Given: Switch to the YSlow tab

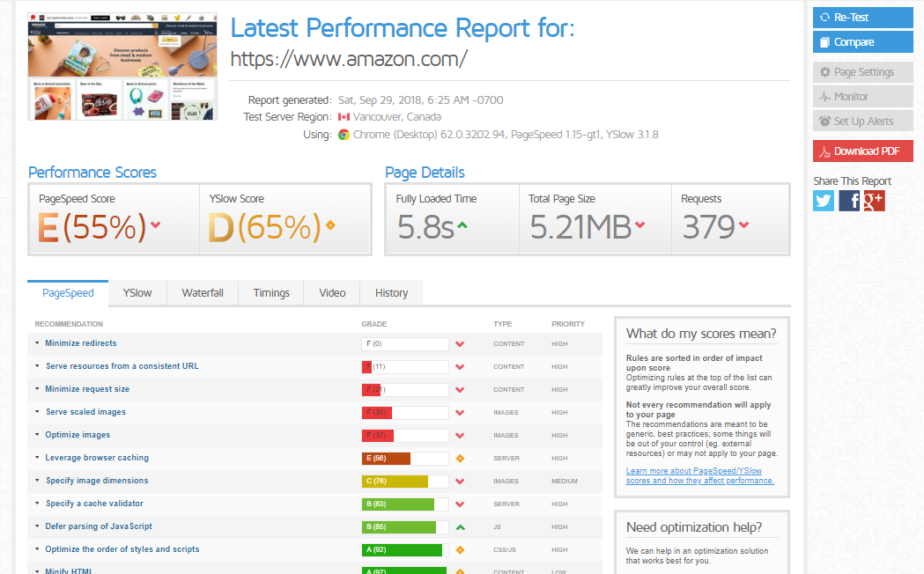Looking at the screenshot, I should 137,293.
